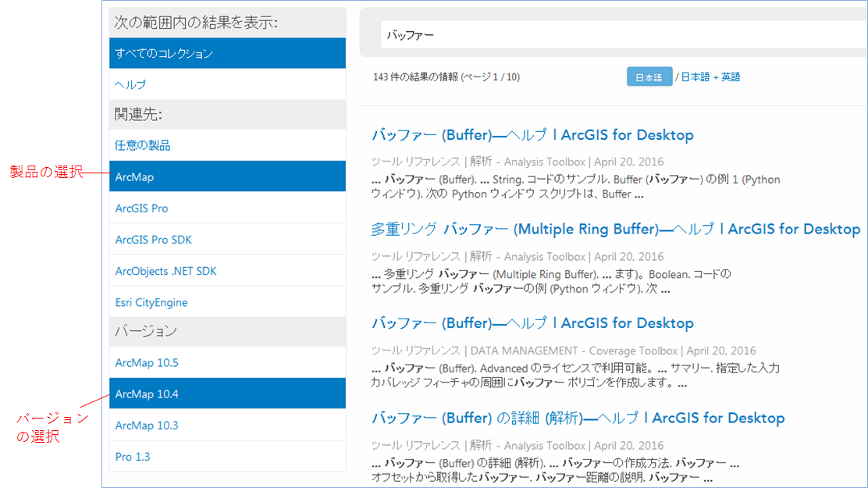Select version Pro 1.3
The width and height of the screenshot is (868, 488).
click(227, 457)
